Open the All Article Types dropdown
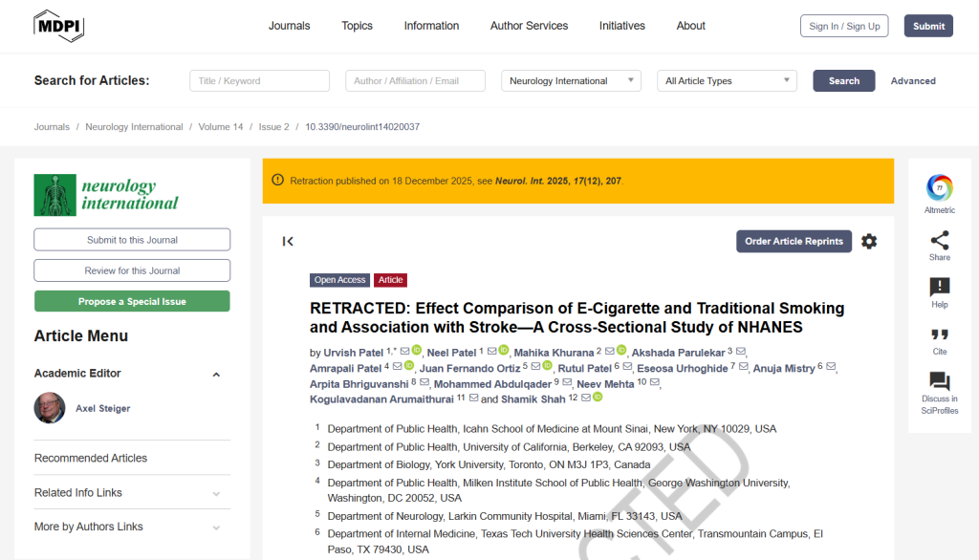The image size is (979, 560). coord(727,80)
